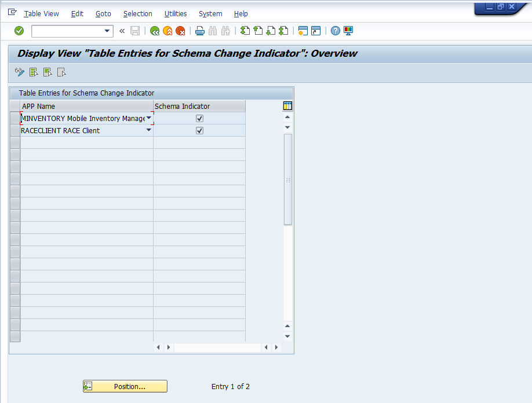
Task: Click the green Back arrow icon
Action: tap(155, 31)
